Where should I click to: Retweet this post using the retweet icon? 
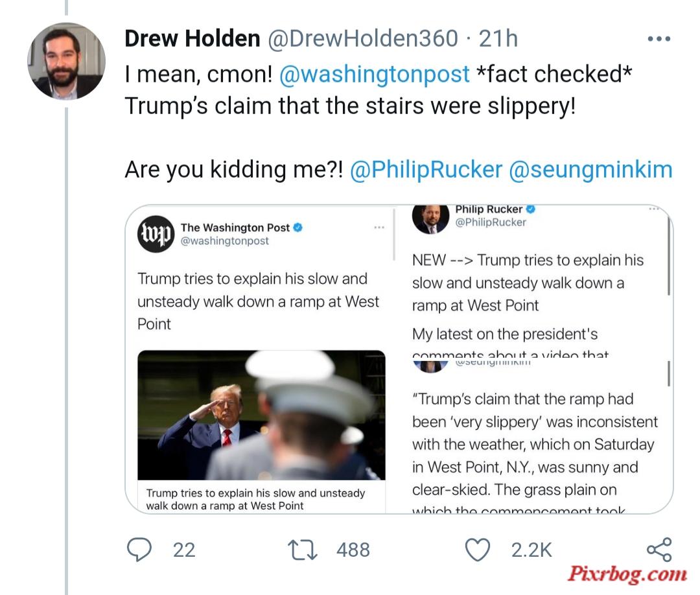pyautogui.click(x=302, y=550)
